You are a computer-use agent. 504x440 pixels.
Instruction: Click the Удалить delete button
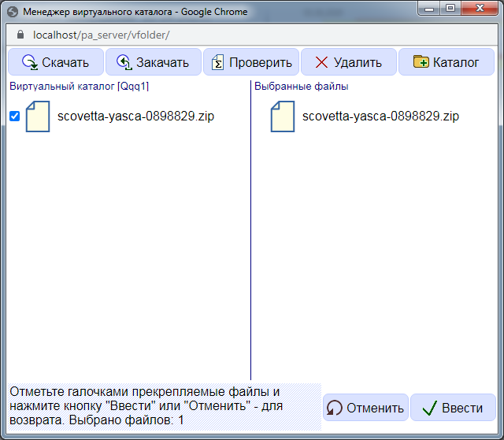click(x=349, y=62)
